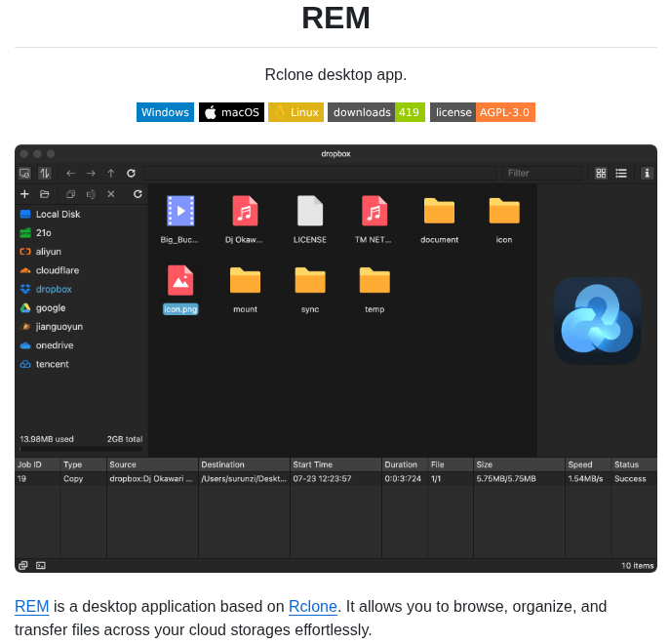Refresh the file list in toolbar
The width and height of the screenshot is (670, 644).
tap(132, 173)
